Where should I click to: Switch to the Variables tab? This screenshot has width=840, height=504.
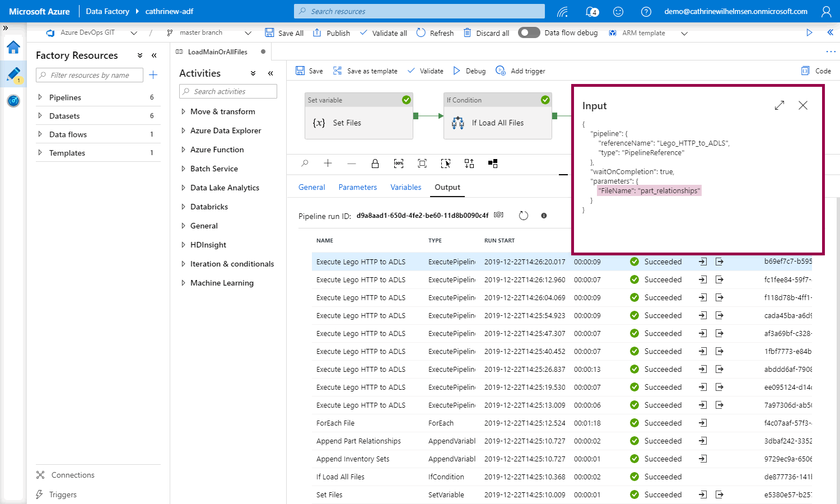(405, 187)
